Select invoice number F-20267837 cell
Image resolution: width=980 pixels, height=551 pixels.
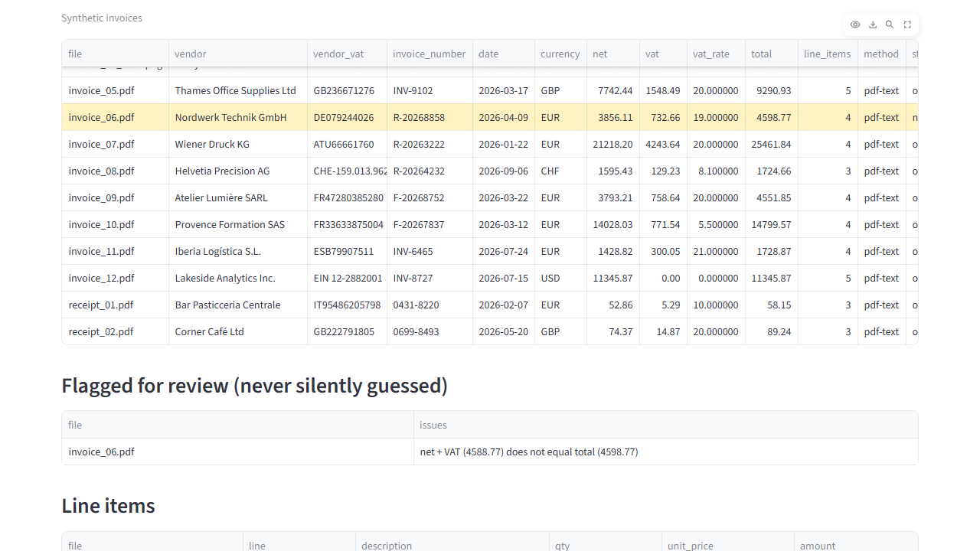430,224
